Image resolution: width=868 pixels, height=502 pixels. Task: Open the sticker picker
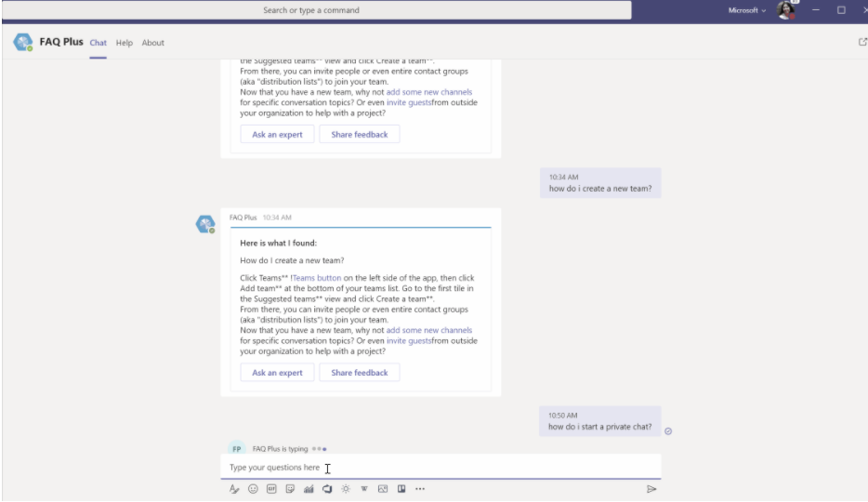(x=290, y=489)
